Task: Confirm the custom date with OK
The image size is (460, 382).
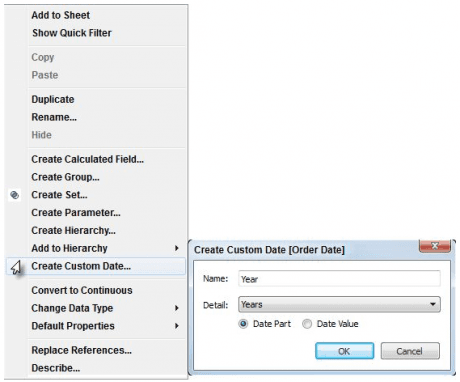Action: [344, 351]
